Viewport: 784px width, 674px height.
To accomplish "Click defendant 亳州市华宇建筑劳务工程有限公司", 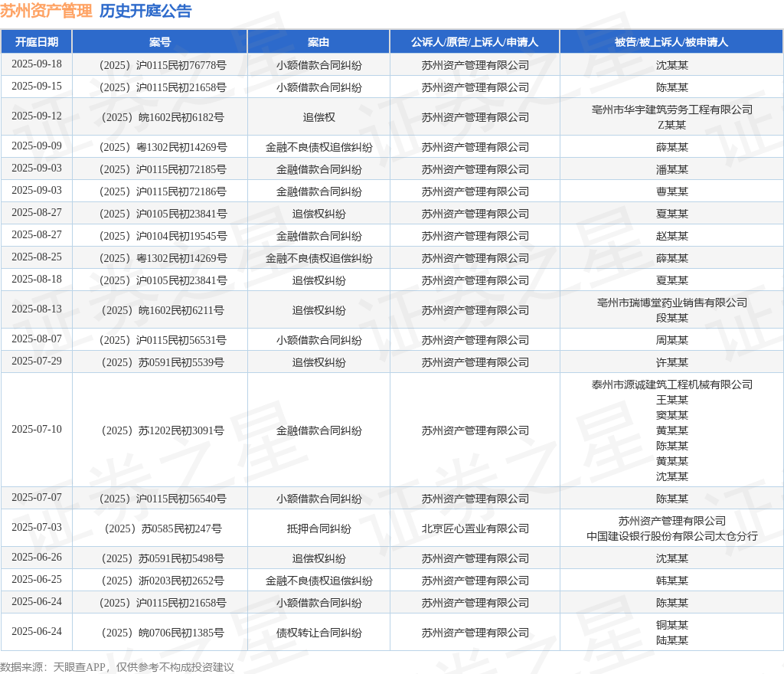I will [x=672, y=110].
